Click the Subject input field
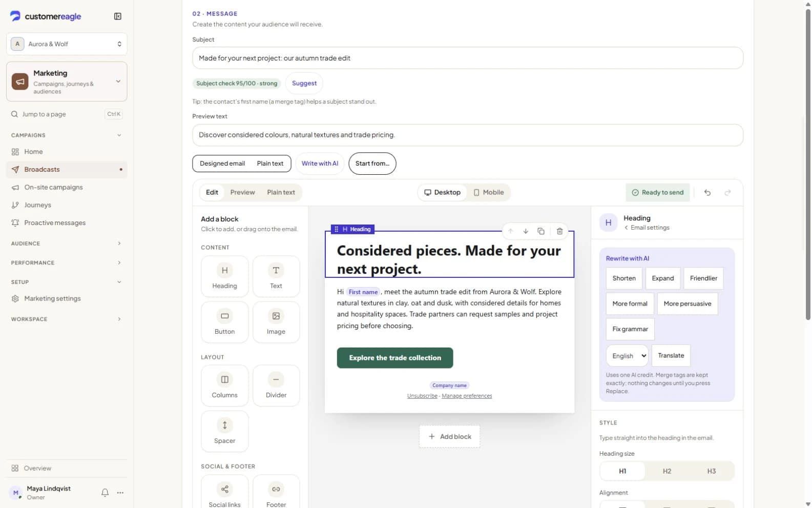The image size is (812, 508). (x=468, y=58)
